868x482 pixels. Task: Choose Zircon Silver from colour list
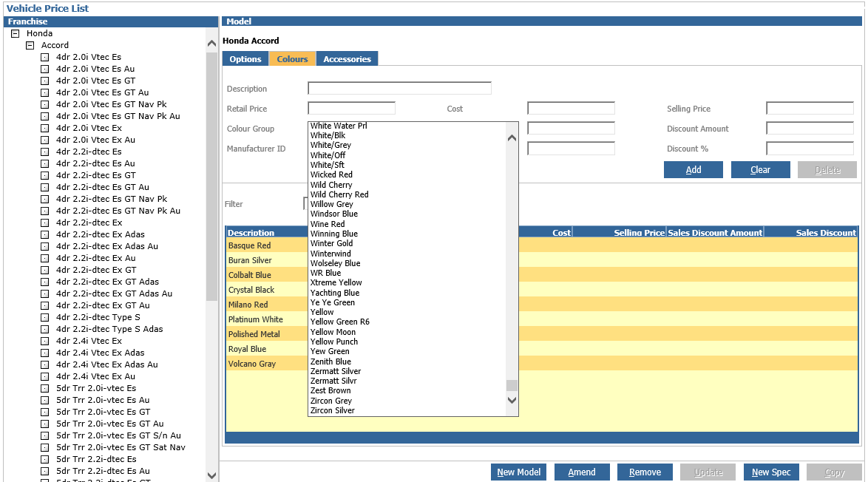(332, 410)
